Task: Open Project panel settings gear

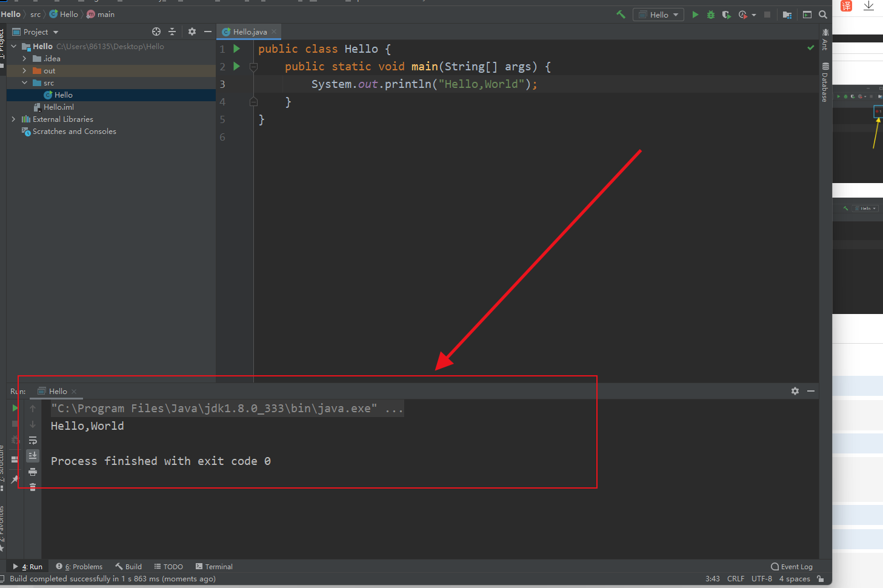Action: 192,32
